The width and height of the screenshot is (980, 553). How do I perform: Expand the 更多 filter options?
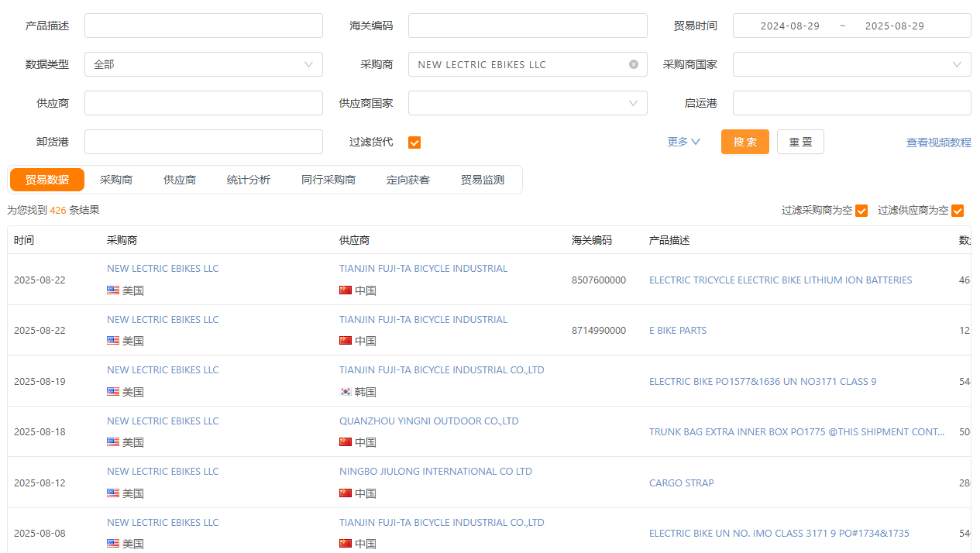[x=684, y=142]
